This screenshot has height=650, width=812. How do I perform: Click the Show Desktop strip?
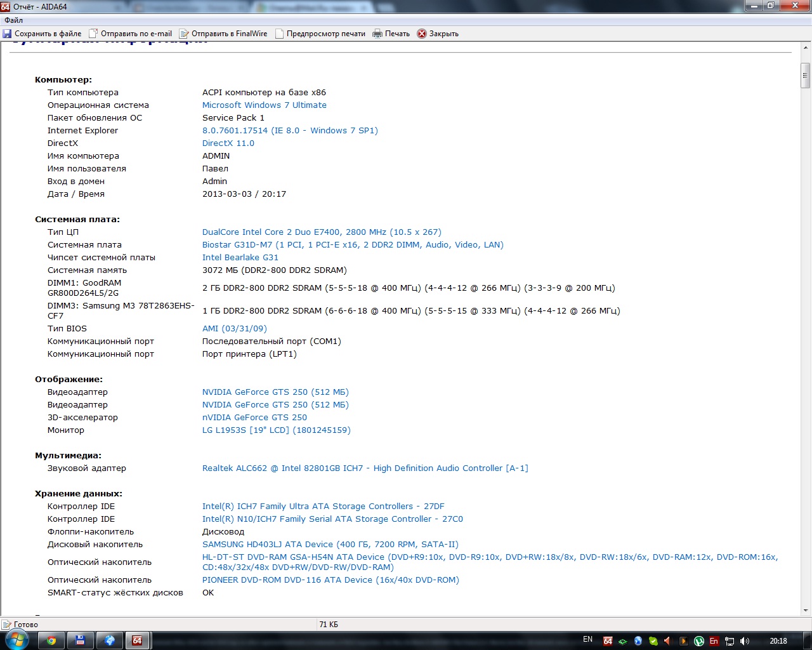point(807,640)
